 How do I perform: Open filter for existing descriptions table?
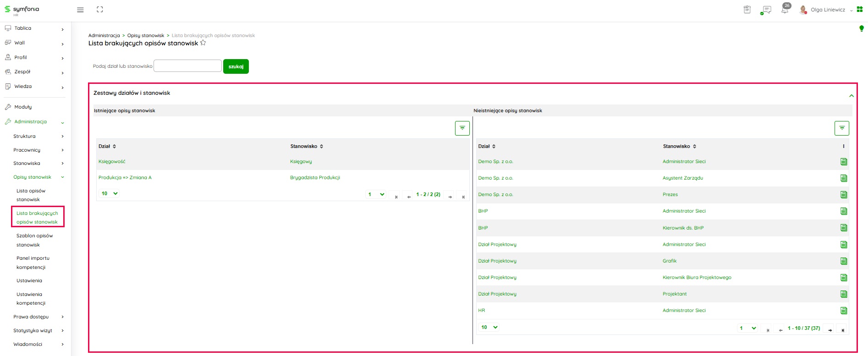(x=462, y=128)
